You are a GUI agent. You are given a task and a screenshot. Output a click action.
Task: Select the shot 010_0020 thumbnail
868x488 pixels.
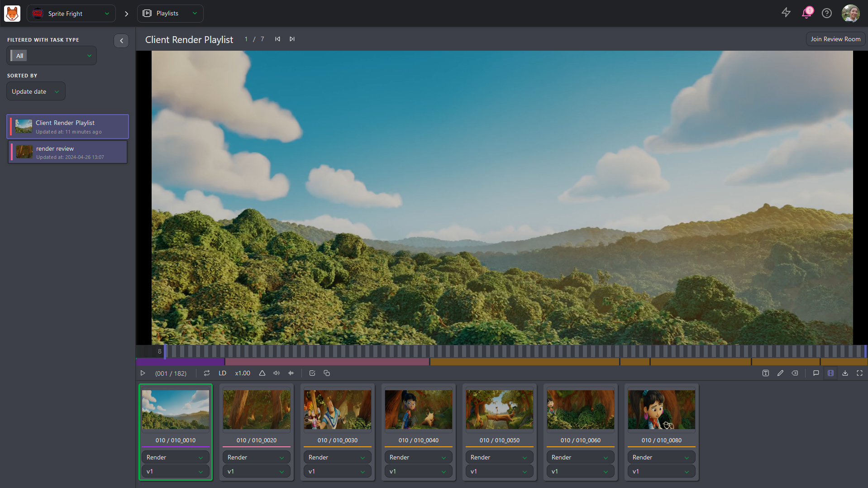coord(257,410)
